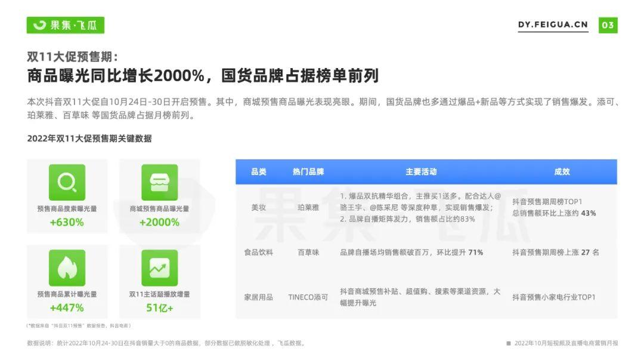This screenshot has height=363, width=644.
Task: Click the +2000% growth figure
Action: (x=160, y=223)
